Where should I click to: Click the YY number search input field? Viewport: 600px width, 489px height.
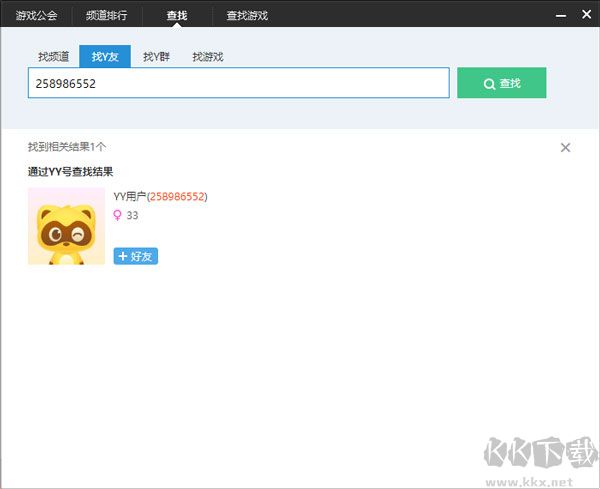[x=238, y=83]
